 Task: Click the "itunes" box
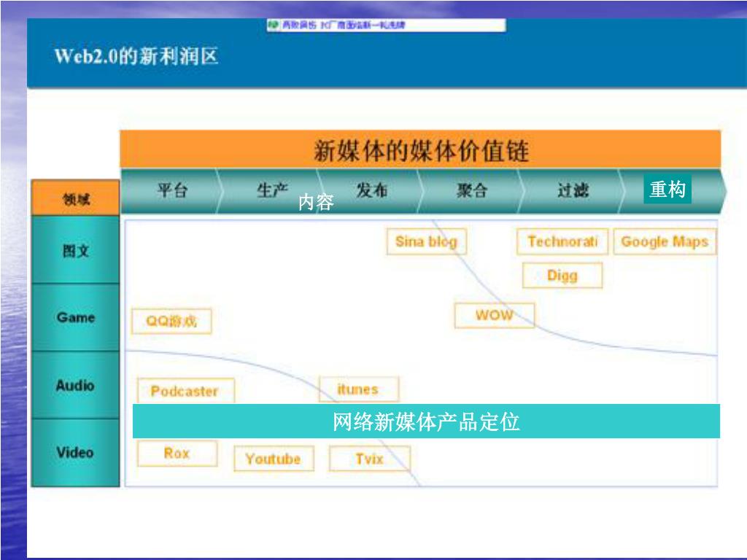pyautogui.click(x=358, y=389)
